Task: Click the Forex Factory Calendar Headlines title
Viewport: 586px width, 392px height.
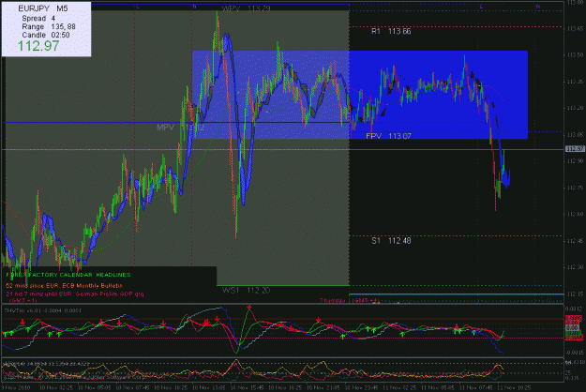Action: [x=68, y=275]
